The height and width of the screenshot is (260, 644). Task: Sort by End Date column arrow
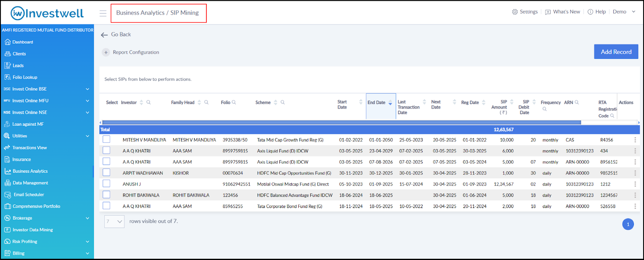(x=390, y=103)
